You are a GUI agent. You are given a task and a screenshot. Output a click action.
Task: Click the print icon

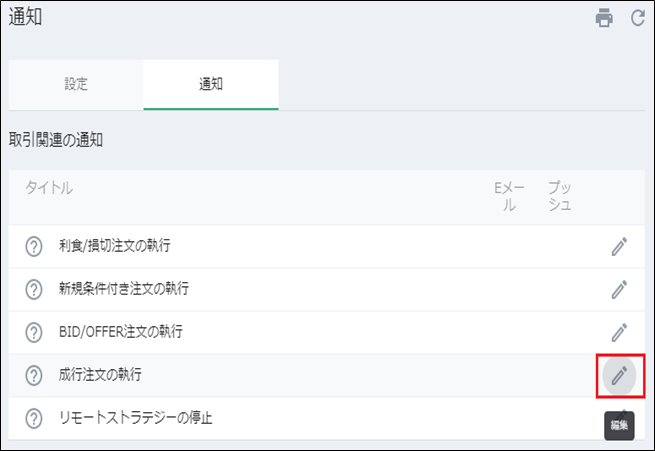pyautogui.click(x=604, y=18)
